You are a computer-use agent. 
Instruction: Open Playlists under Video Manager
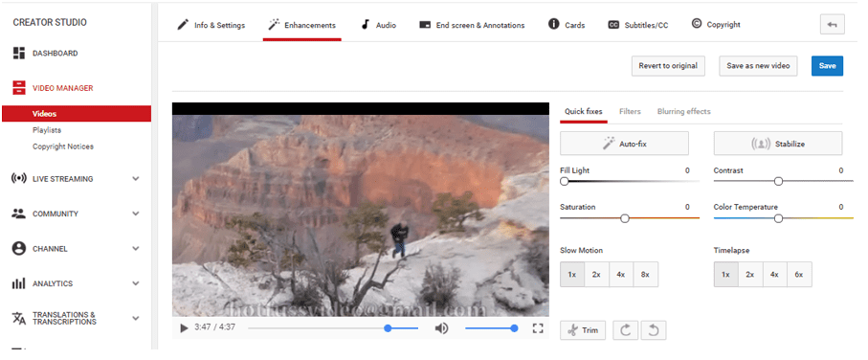(47, 130)
